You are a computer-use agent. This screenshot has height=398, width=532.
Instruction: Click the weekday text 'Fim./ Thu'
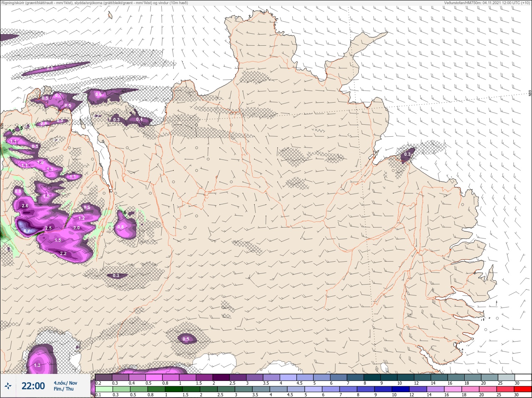coord(63,389)
